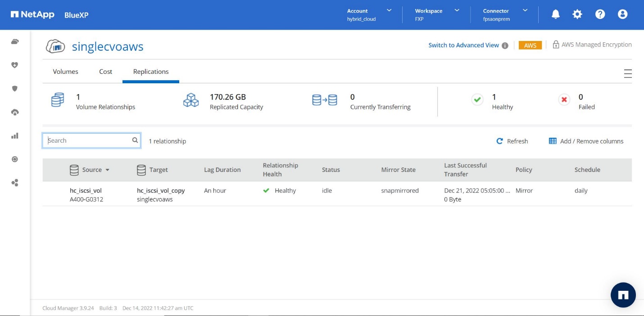Viewport: 644px width, 316px height.
Task: Expand the Connector fpsaonprem dropdown
Action: (x=525, y=10)
